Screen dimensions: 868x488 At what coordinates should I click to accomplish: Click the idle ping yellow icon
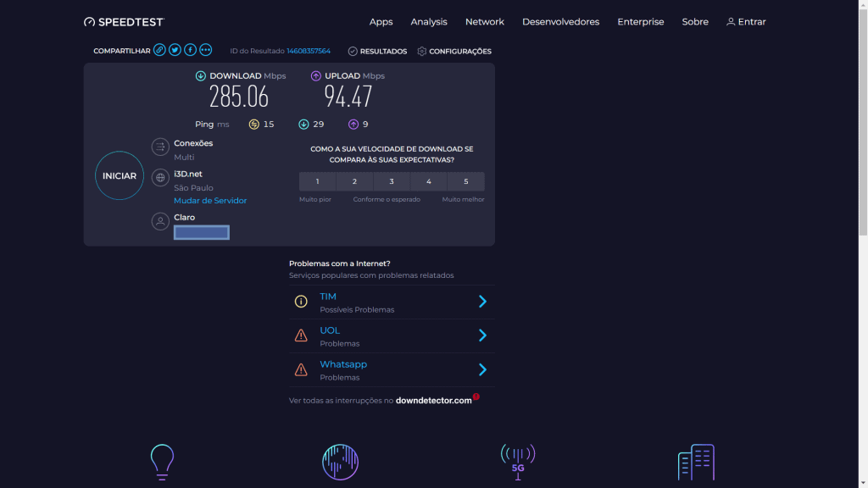[253, 125]
